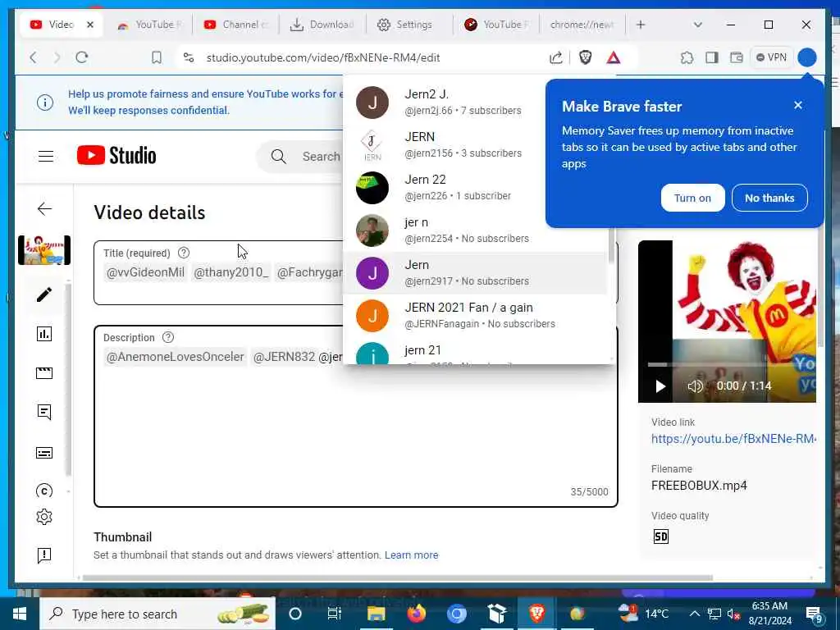Go back using the Studio back arrow
Viewport: 840px width, 630px height.
[x=44, y=209]
